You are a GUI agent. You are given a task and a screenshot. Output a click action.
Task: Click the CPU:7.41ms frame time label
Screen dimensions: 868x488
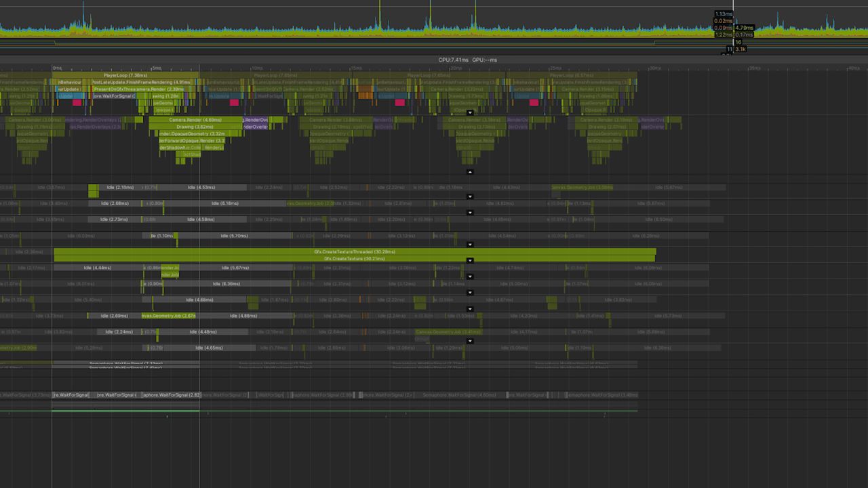(454, 60)
